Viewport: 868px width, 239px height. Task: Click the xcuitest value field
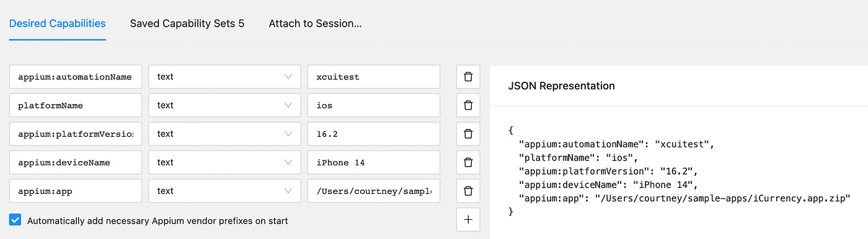[374, 77]
